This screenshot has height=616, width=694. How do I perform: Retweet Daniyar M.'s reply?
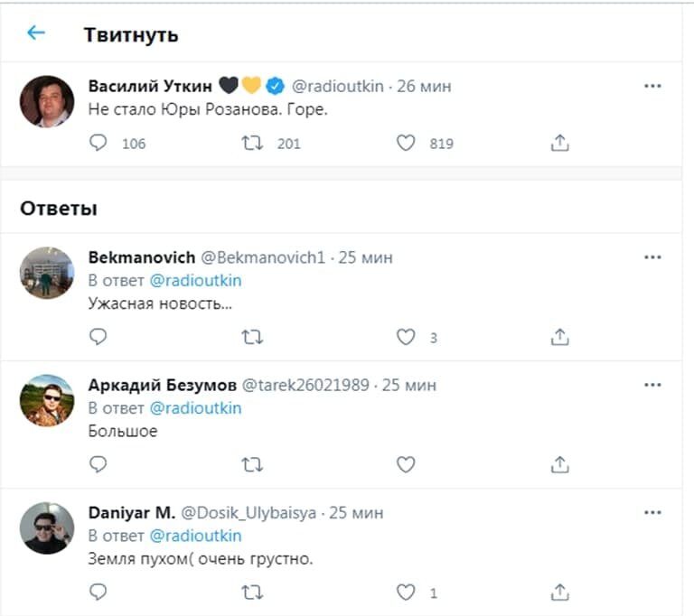click(x=252, y=593)
